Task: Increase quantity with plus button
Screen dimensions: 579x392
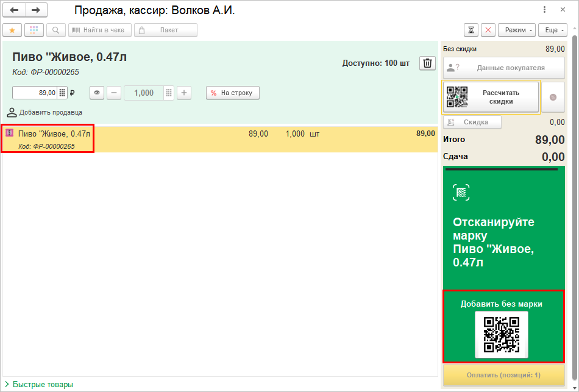Action: pos(184,93)
